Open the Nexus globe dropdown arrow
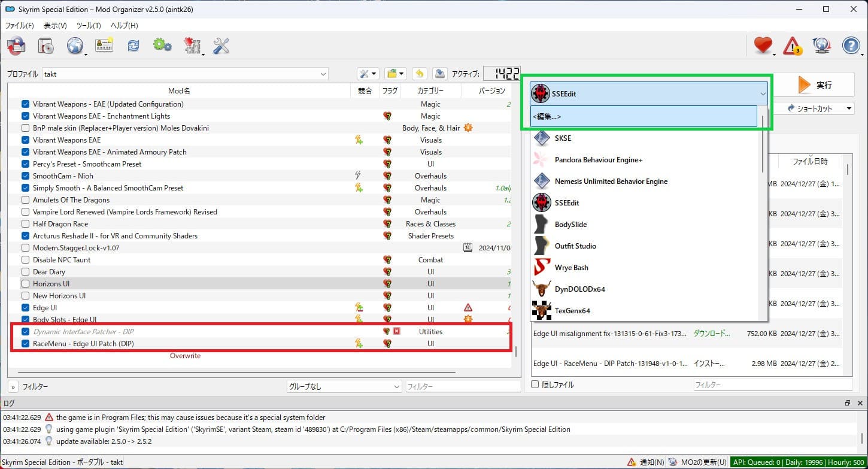The image size is (868, 469). click(86, 54)
